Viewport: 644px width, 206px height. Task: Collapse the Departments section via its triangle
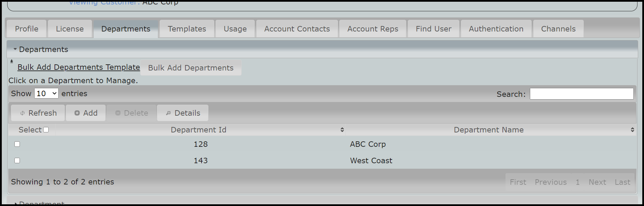tap(15, 49)
